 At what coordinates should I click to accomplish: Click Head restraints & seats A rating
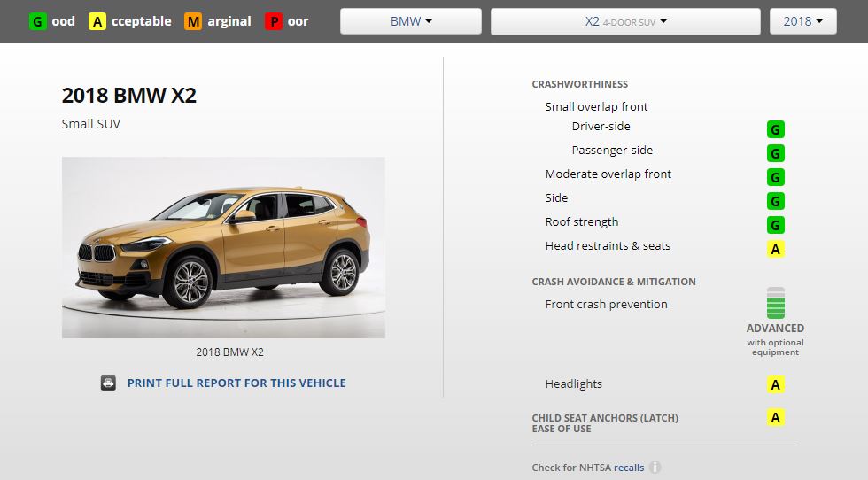click(776, 249)
